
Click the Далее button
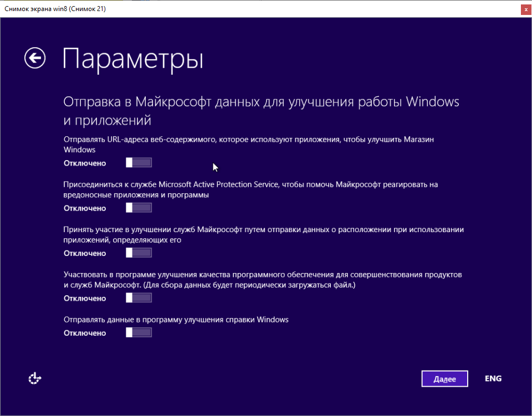pos(444,378)
